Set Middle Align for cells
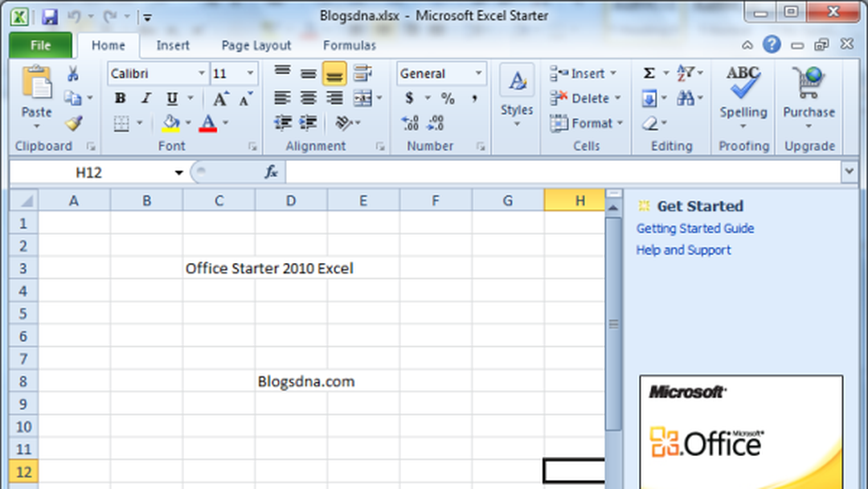Image resolution: width=868 pixels, height=489 pixels. (x=309, y=73)
